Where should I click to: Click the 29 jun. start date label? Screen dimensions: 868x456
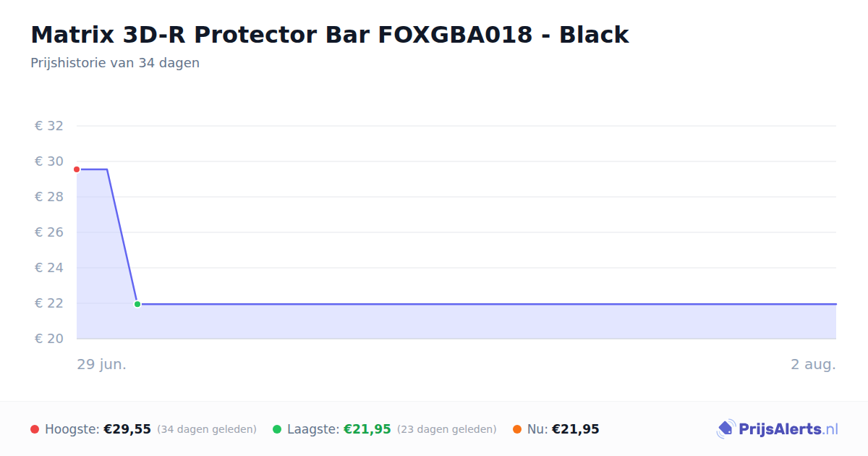pos(102,364)
